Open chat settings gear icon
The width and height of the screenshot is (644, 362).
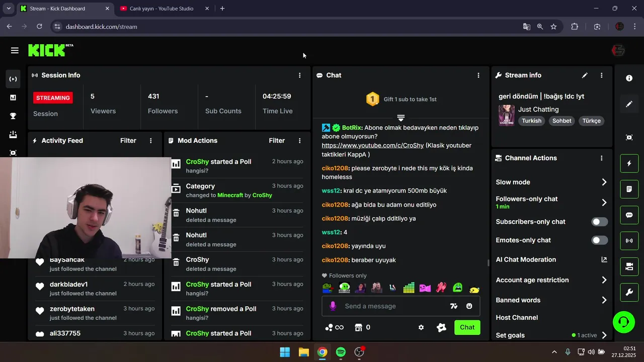[x=421, y=327]
